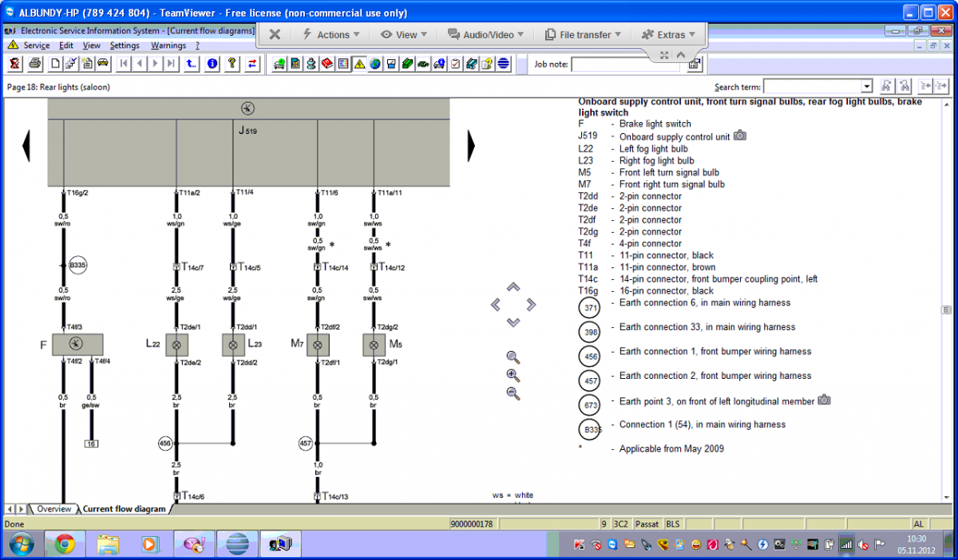
Task: Open the Search term dropdown arrow
Action: coord(867,86)
